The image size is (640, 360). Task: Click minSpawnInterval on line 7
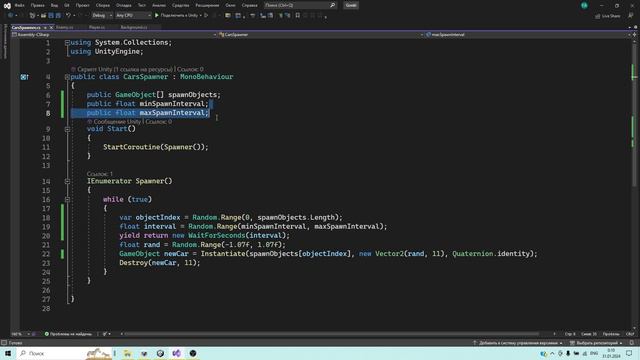point(172,104)
